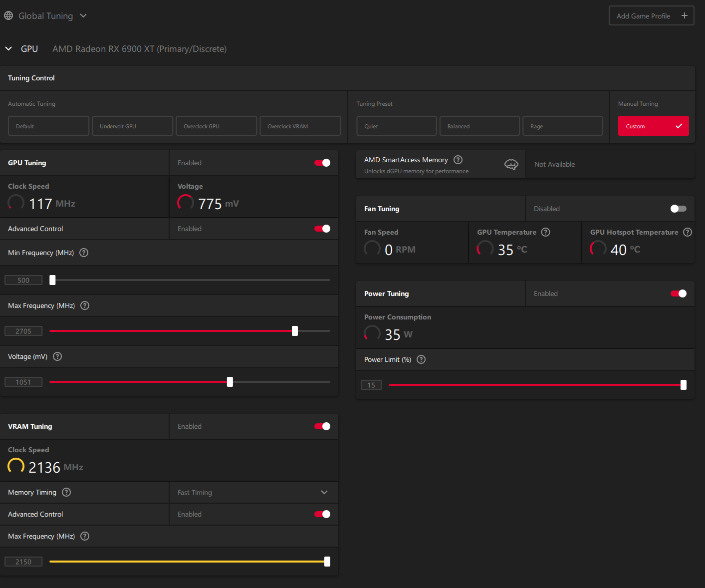The image size is (705, 588).
Task: Click the Not Available status text
Action: 554,164
